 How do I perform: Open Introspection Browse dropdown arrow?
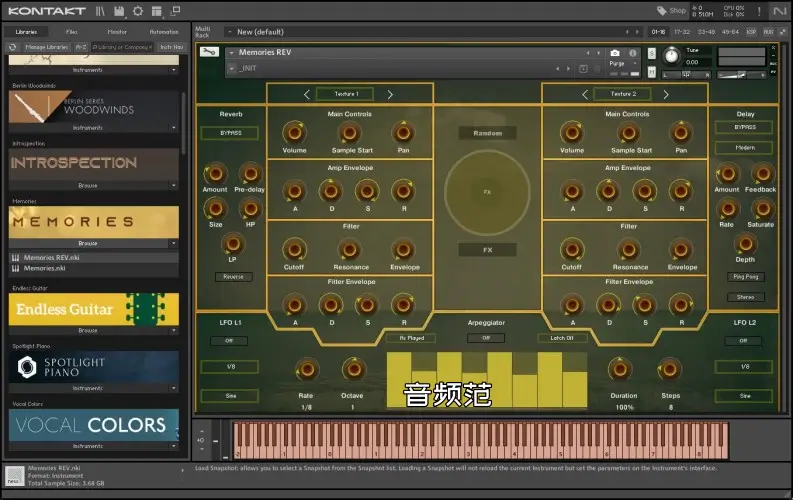(x=173, y=186)
